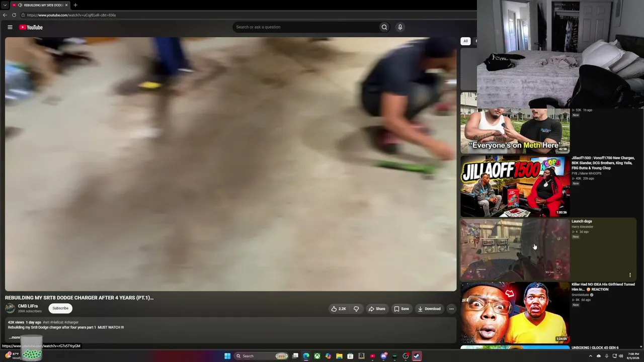Close the REBUILDING MY SRT8 tab
Image resolution: width=644 pixels, height=362 pixels.
click(66, 5)
